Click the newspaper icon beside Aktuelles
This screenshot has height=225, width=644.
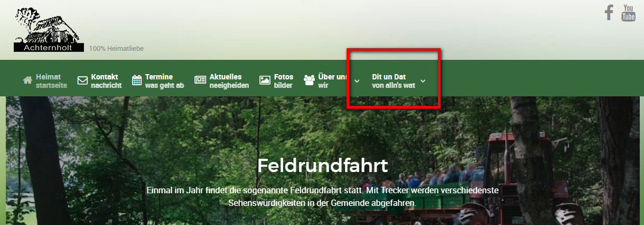[x=200, y=80]
